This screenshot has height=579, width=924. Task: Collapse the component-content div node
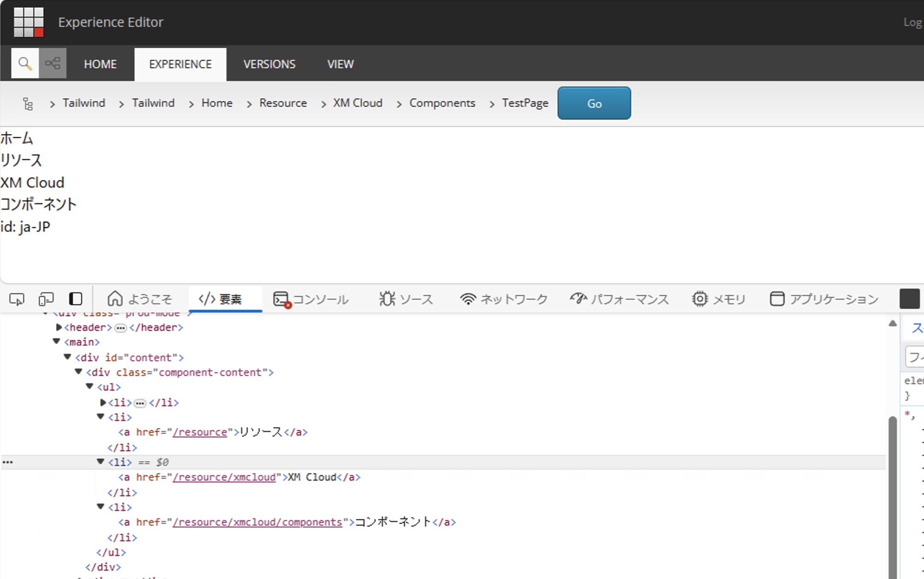point(79,371)
